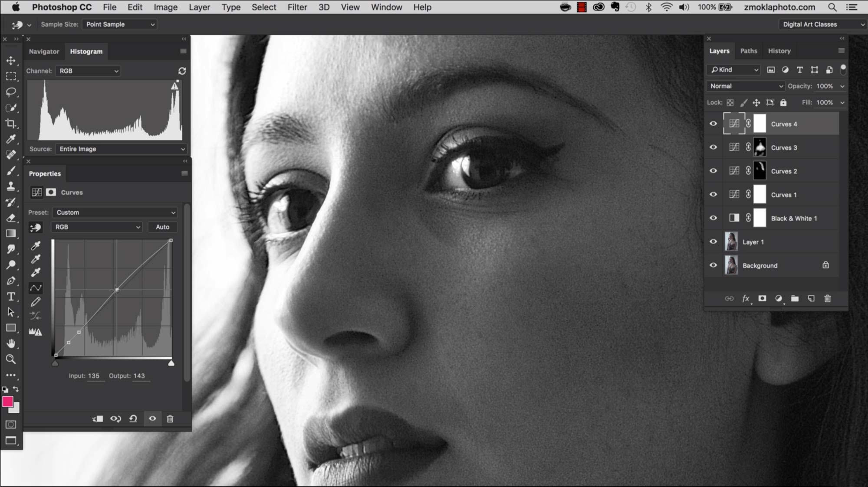The image size is (868, 487).
Task: Select the Eraser tool
Action: [x=11, y=218]
